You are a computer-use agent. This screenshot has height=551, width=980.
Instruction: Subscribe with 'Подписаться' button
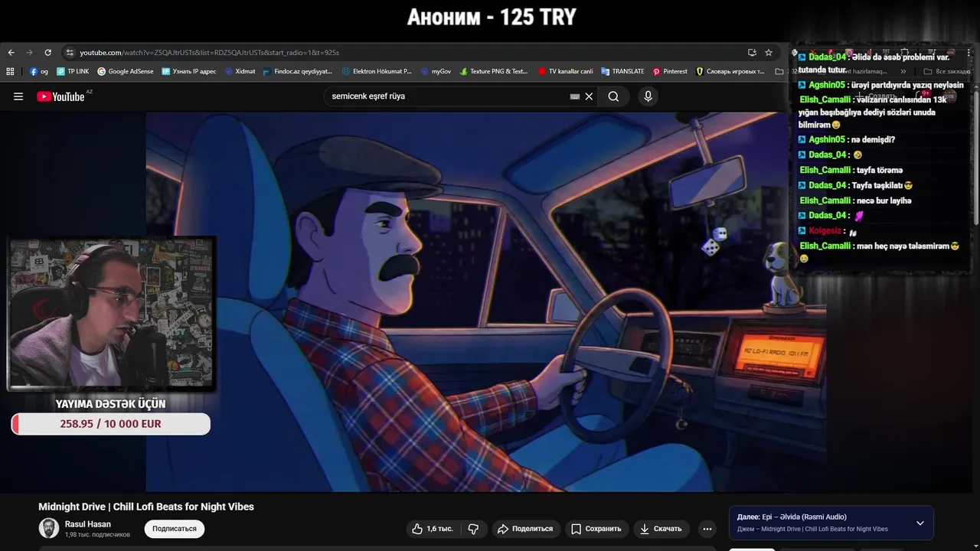pos(175,529)
